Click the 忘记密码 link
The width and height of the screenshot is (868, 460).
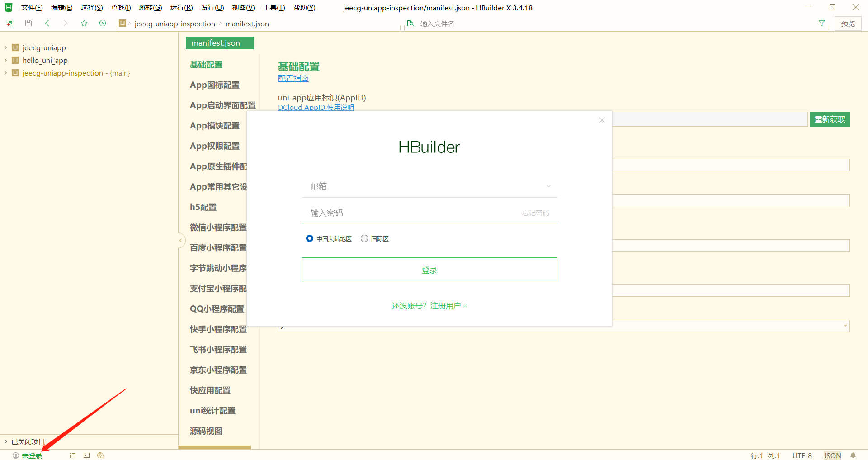tap(536, 213)
